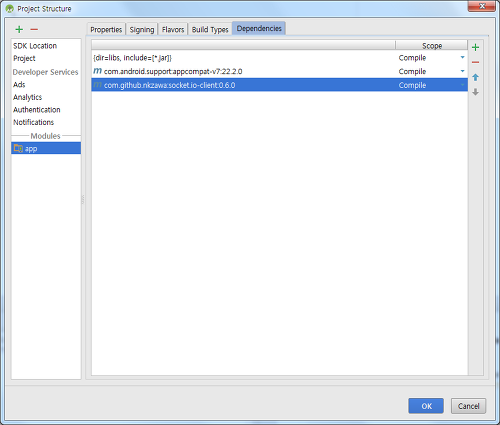Switch to the Signing tab
This screenshot has width=500, height=425.
pos(142,29)
